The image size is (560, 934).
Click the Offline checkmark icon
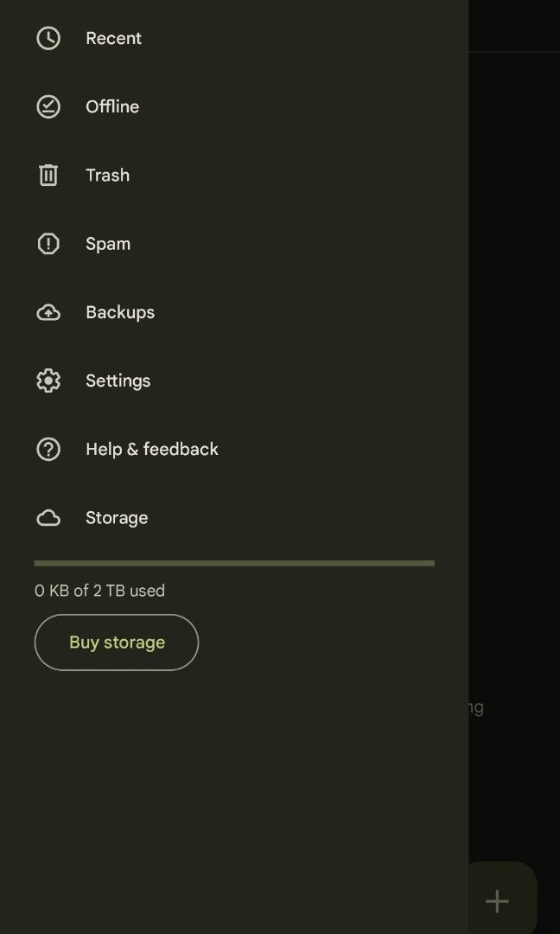[48, 106]
